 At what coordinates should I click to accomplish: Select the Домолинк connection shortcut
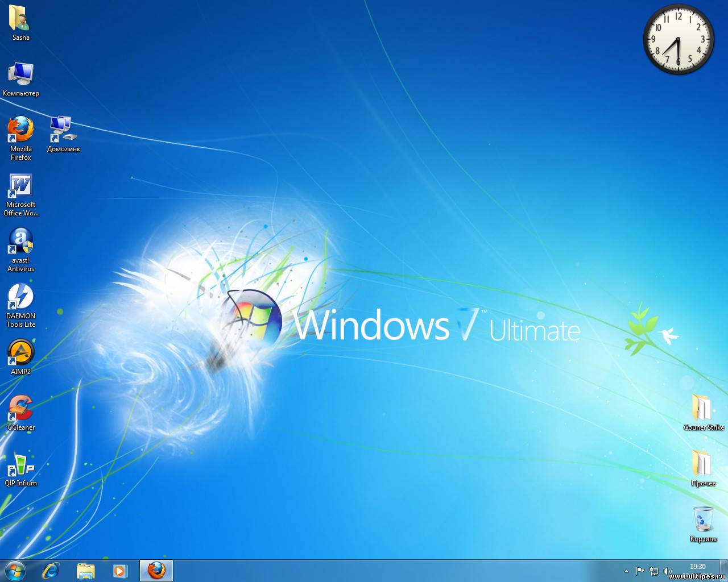[x=63, y=130]
